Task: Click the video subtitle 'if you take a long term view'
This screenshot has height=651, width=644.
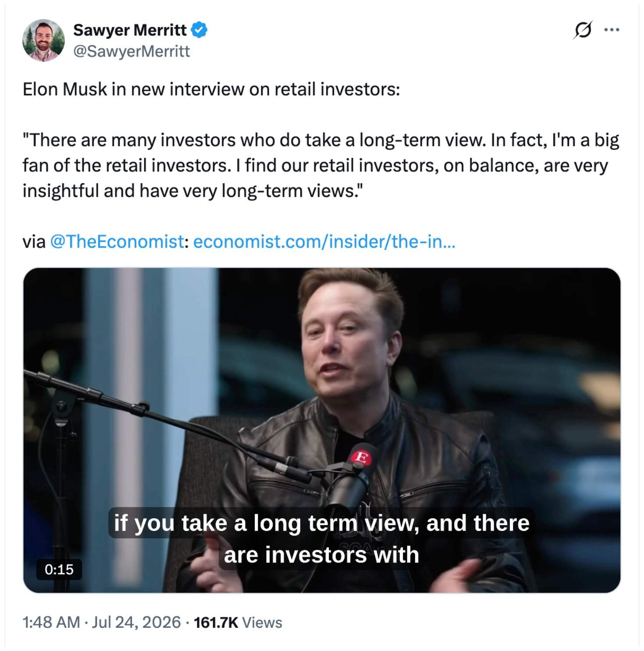Action: point(321,539)
